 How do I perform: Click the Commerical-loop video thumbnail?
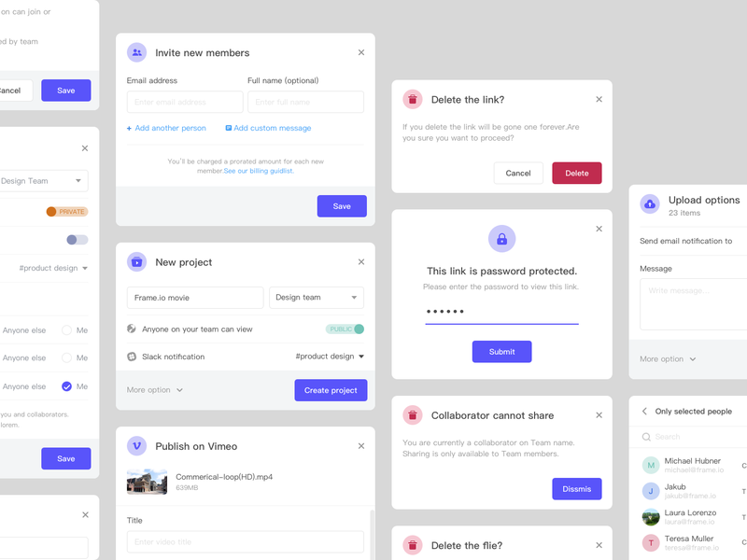(x=147, y=482)
